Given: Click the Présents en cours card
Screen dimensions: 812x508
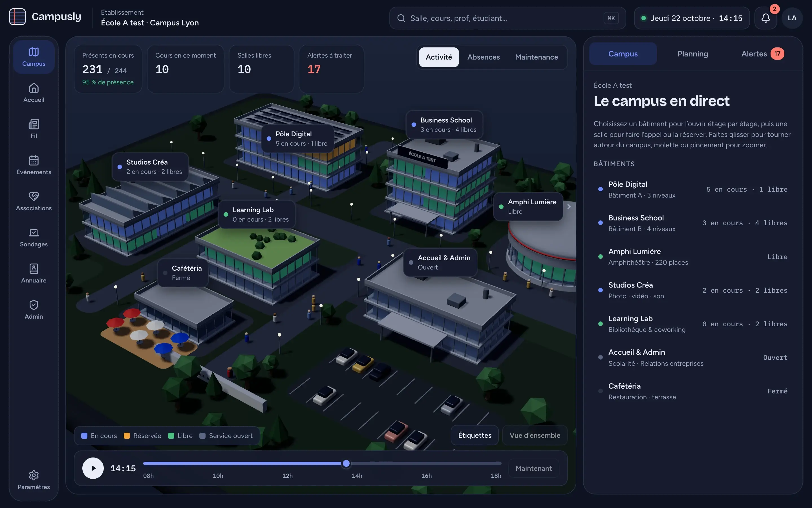Looking at the screenshot, I should 108,69.
